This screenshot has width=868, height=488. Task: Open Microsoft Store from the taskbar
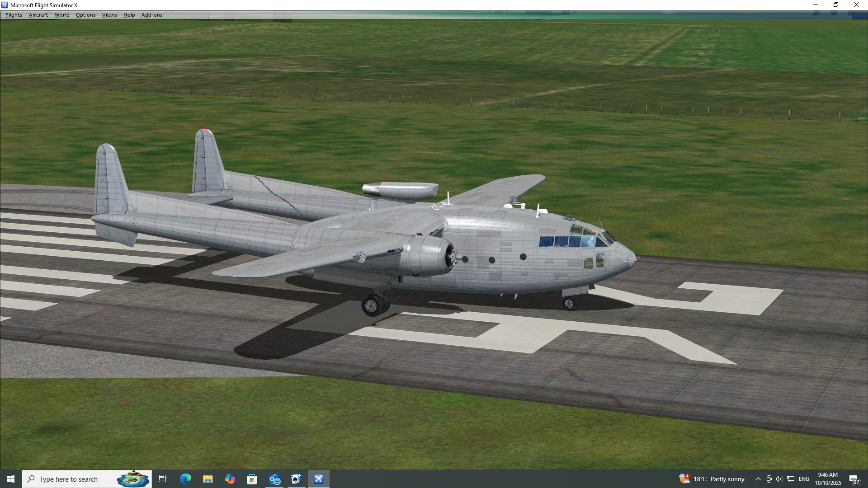(x=252, y=479)
